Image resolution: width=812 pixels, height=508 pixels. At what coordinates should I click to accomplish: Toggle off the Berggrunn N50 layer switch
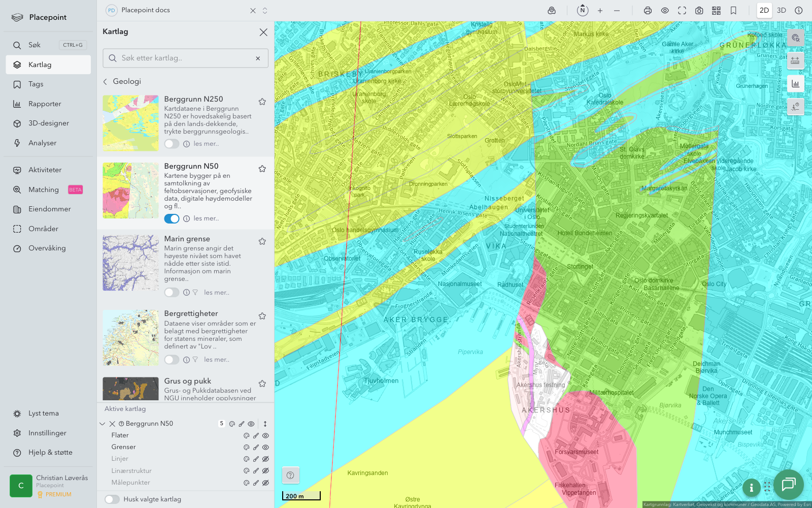[x=172, y=218]
